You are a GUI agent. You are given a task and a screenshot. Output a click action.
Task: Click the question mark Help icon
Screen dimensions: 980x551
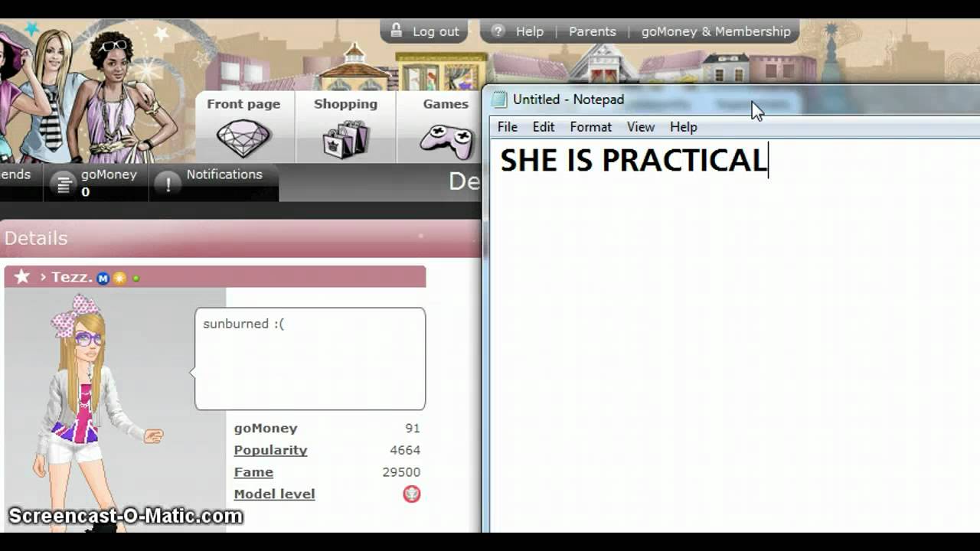[x=498, y=31]
